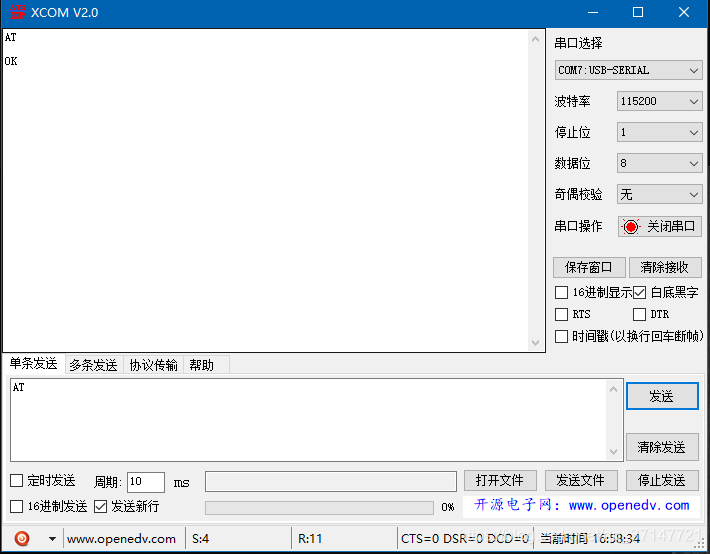
Task: Click the S:4 sent counter
Action: click(200, 539)
